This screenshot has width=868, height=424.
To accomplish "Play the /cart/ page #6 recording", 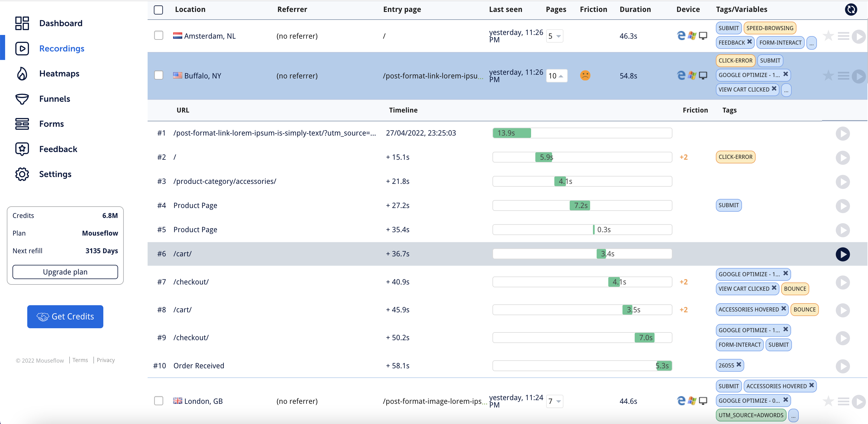I will [842, 254].
